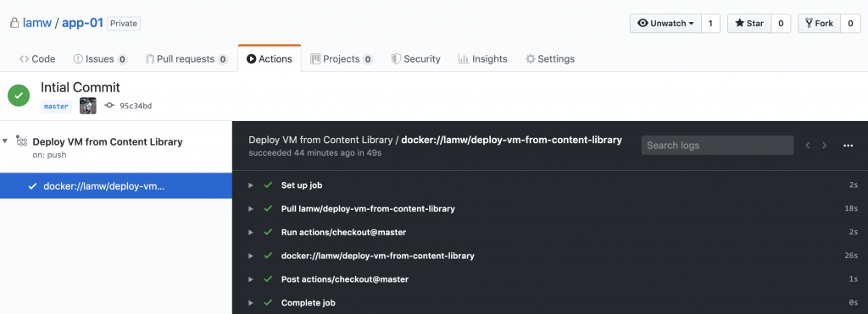Open the Unwatch dropdown
Image resolution: width=868 pixels, height=314 pixels.
point(666,23)
